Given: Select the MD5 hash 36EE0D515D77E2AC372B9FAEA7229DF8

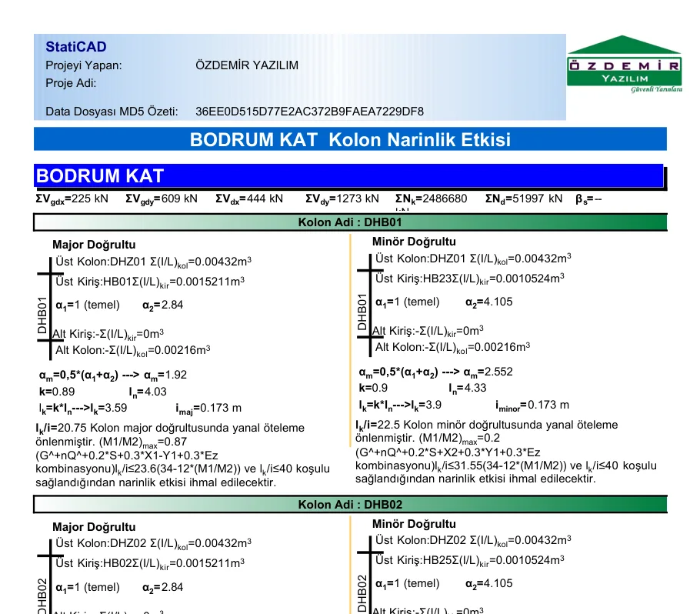Looking at the screenshot, I should coord(309,112).
